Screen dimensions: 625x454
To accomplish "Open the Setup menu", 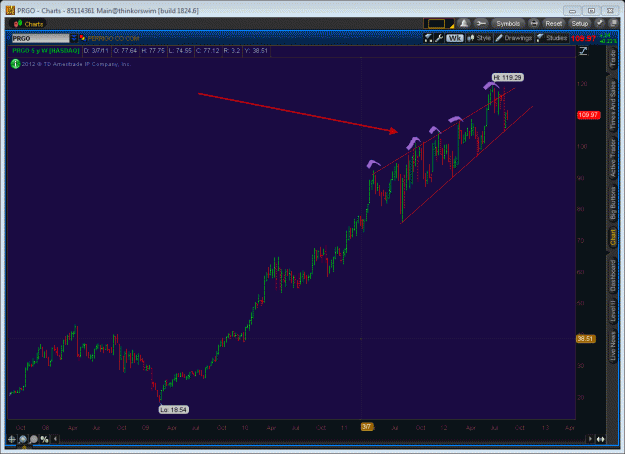I will coord(580,24).
